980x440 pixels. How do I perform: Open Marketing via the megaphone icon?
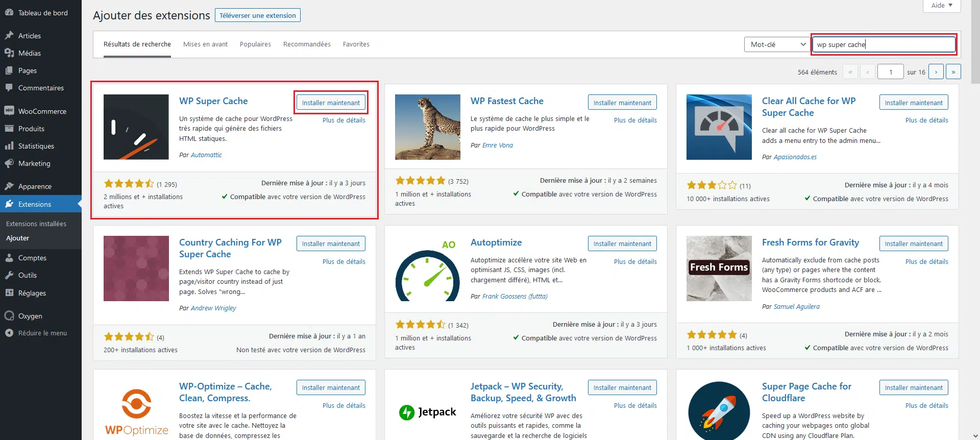(x=9, y=163)
